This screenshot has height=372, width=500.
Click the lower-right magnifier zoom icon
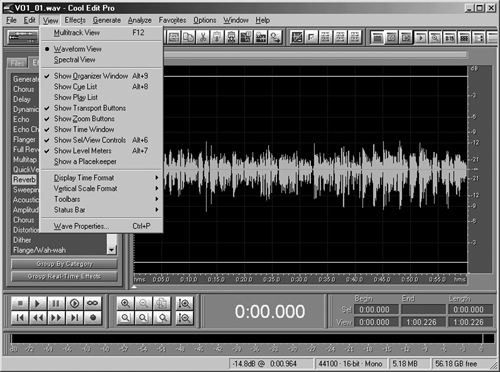161,318
